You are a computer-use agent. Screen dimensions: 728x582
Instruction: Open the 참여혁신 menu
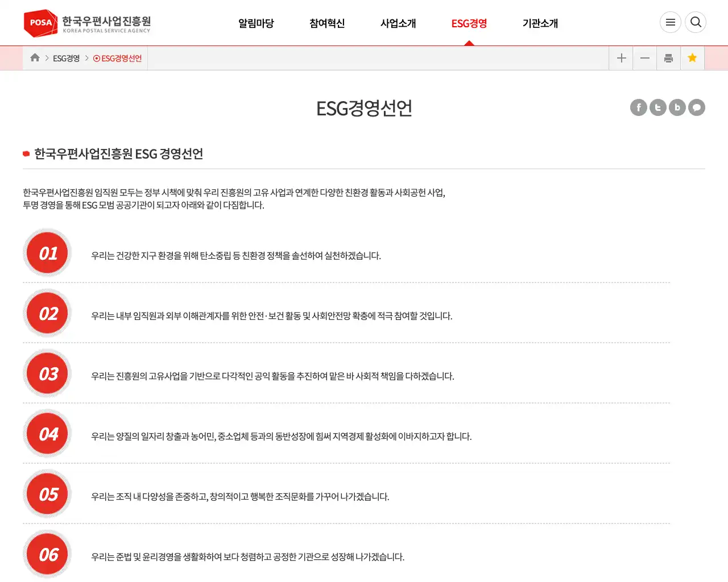click(x=327, y=24)
